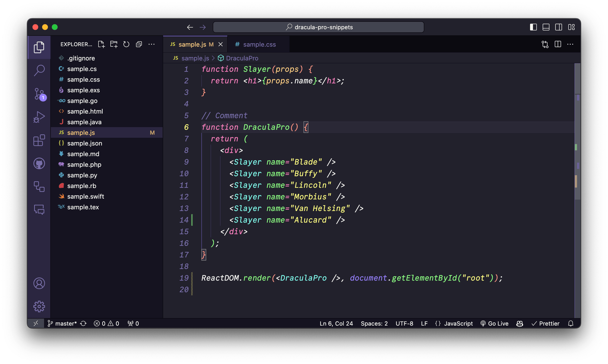Click the Copilot icon in the status bar

(x=519, y=324)
